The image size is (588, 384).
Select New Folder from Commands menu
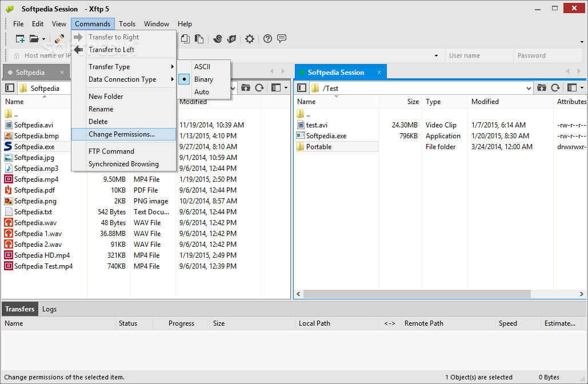pos(124,97)
